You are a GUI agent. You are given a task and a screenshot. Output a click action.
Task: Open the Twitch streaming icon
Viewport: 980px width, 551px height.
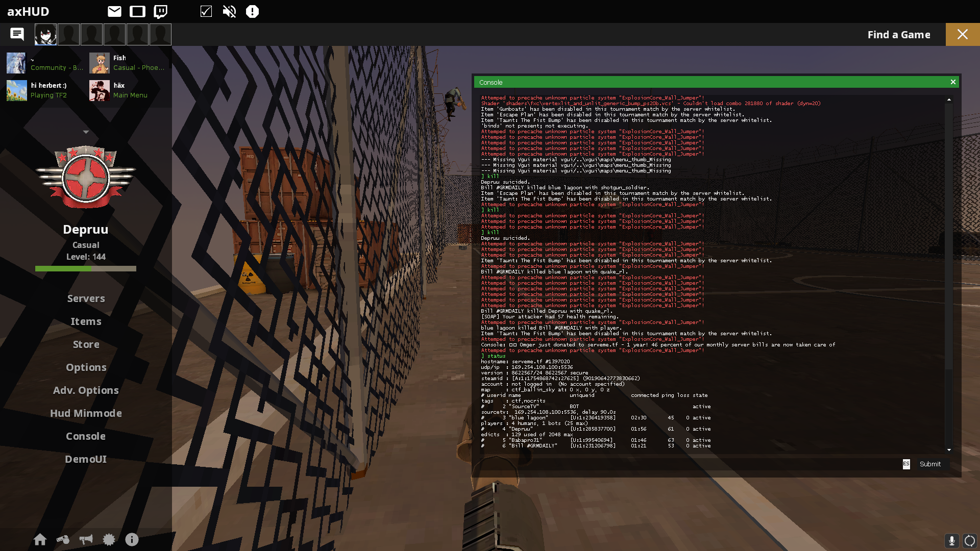(x=161, y=11)
